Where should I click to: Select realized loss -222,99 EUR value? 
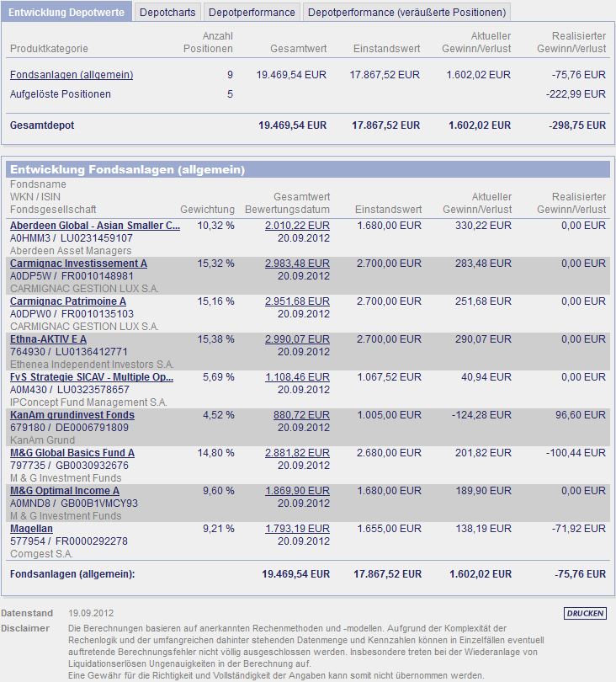[576, 94]
